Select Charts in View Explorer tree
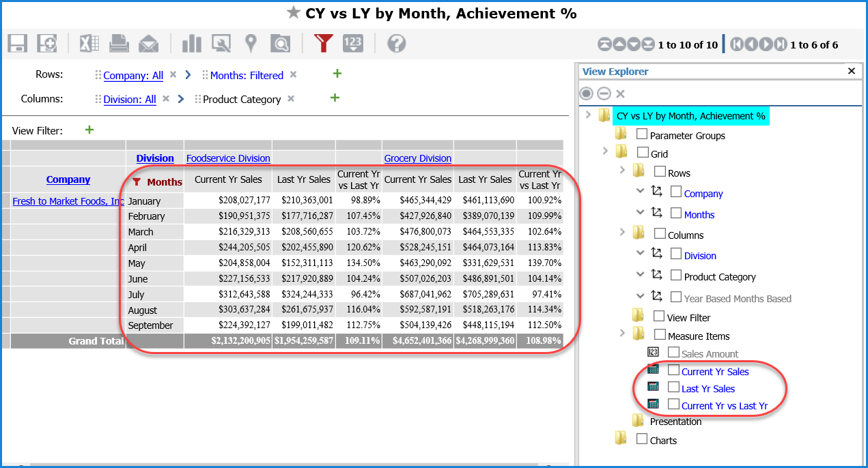This screenshot has height=468, width=868. [663, 440]
